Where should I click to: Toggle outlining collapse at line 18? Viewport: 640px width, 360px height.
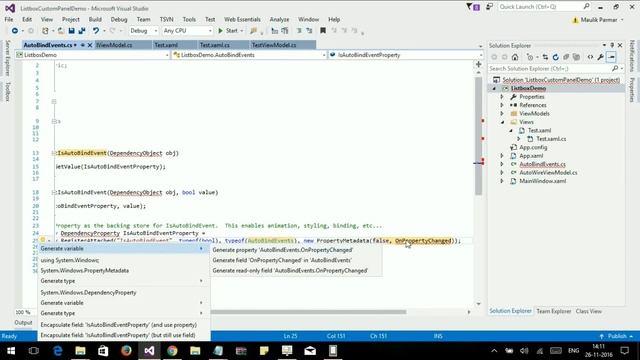pyautogui.click(x=54, y=192)
